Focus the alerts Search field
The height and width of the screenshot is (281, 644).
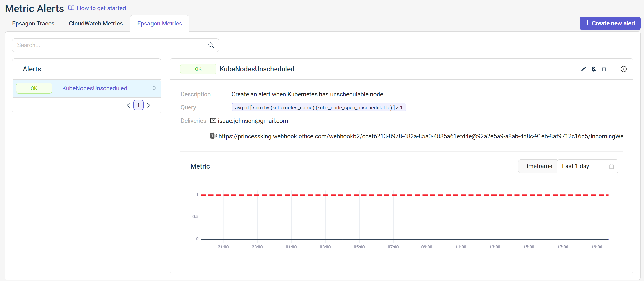(115, 45)
